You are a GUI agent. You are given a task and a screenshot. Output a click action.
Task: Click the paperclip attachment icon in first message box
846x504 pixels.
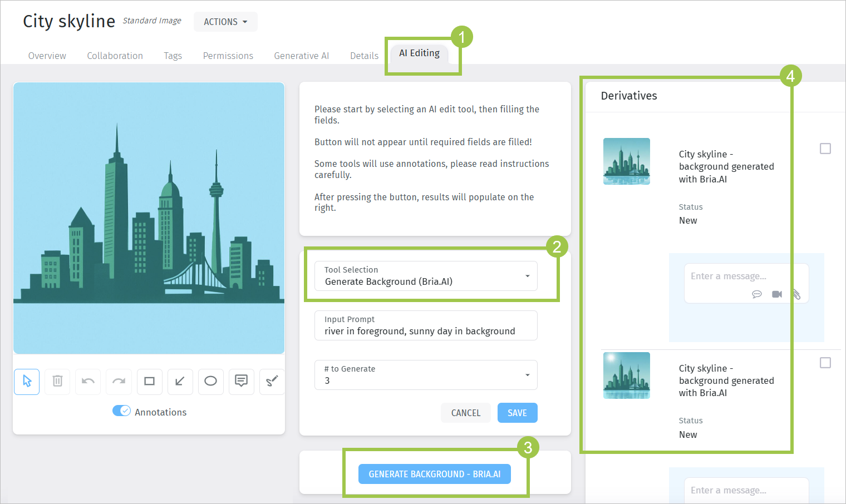[796, 294]
